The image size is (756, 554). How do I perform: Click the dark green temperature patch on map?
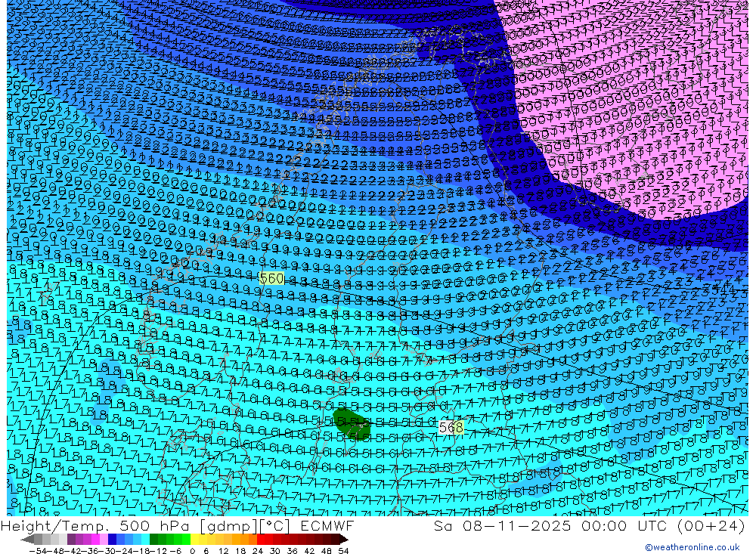point(352,424)
